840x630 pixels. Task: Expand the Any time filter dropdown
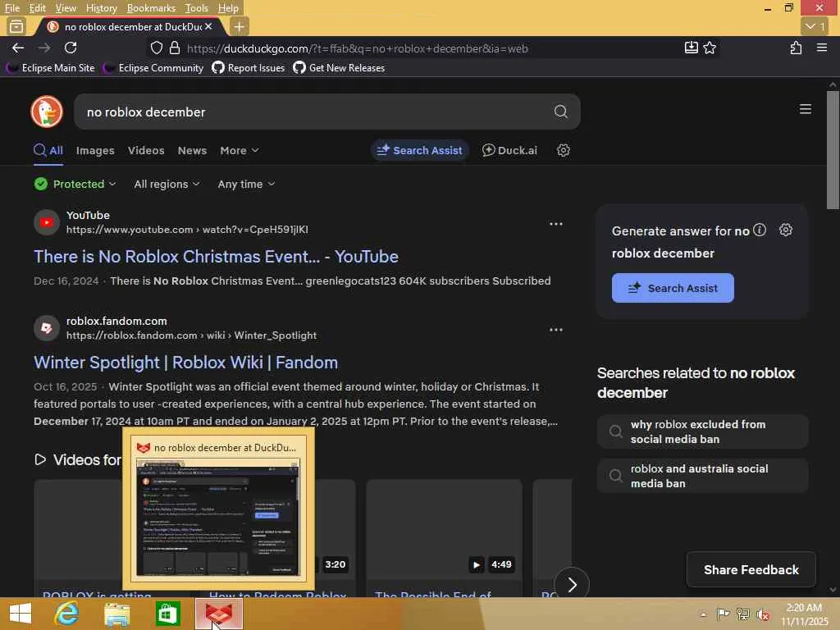[246, 184]
